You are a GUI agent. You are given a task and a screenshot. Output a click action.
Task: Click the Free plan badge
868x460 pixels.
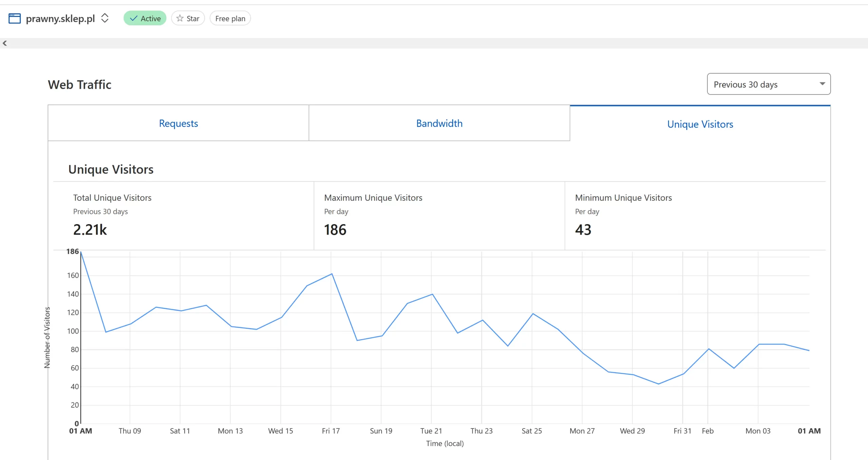tap(230, 18)
